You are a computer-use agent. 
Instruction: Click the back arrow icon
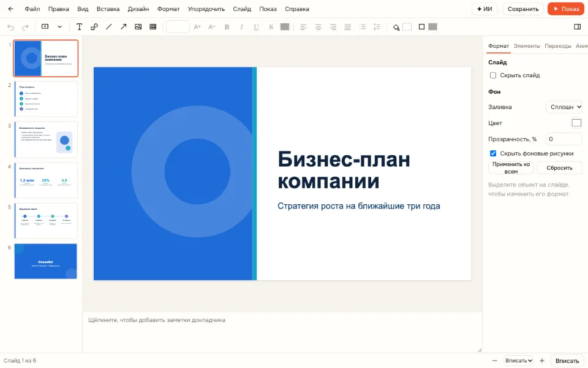(10, 9)
